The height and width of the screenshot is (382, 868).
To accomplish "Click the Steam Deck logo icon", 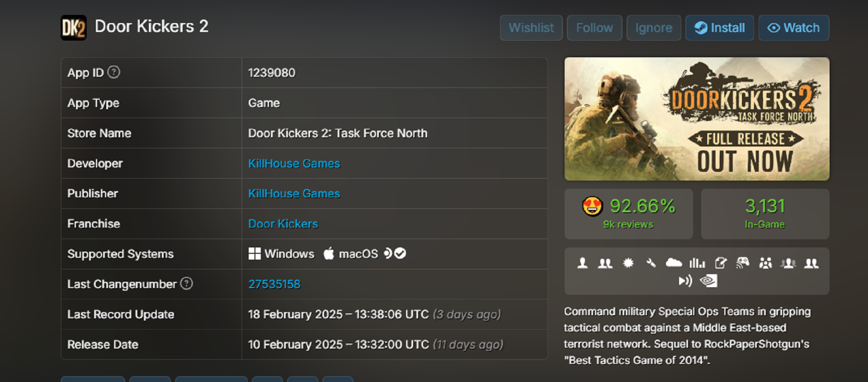I will 388,253.
